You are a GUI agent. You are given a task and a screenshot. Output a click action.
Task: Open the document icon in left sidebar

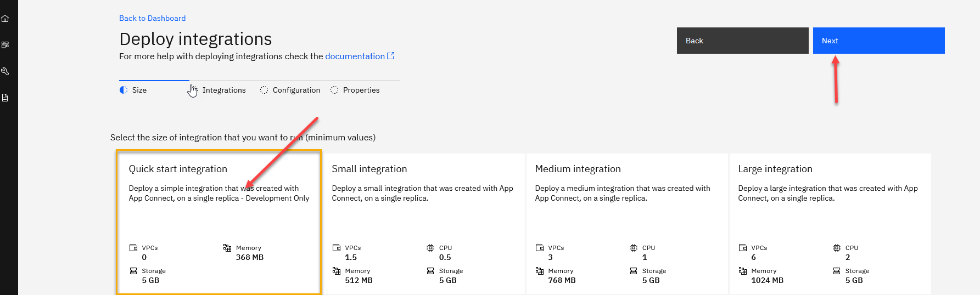(x=5, y=98)
